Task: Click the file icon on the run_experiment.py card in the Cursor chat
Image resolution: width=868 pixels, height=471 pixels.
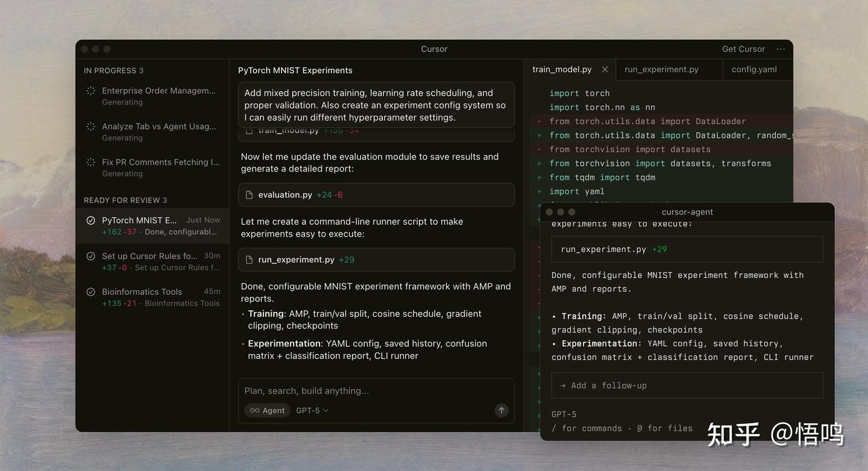Action: 249,260
